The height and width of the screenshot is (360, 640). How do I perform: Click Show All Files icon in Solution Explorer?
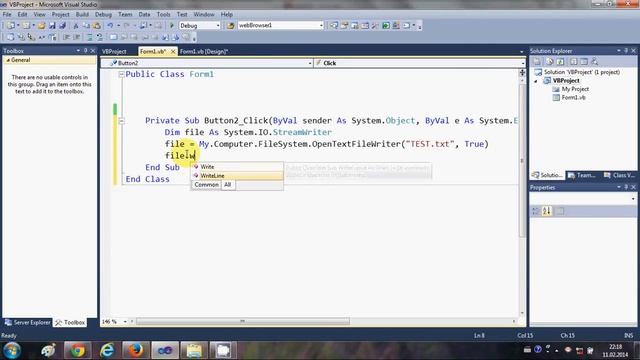pyautogui.click(x=549, y=62)
